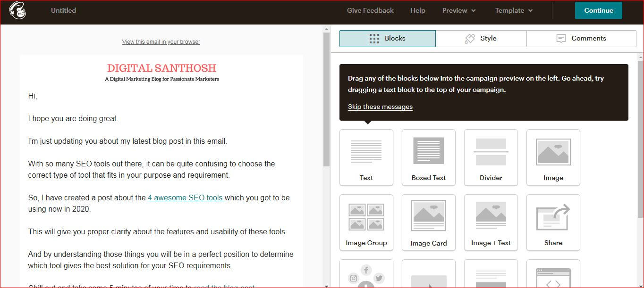
Task: Open View this email in your browser link
Action: point(161,42)
